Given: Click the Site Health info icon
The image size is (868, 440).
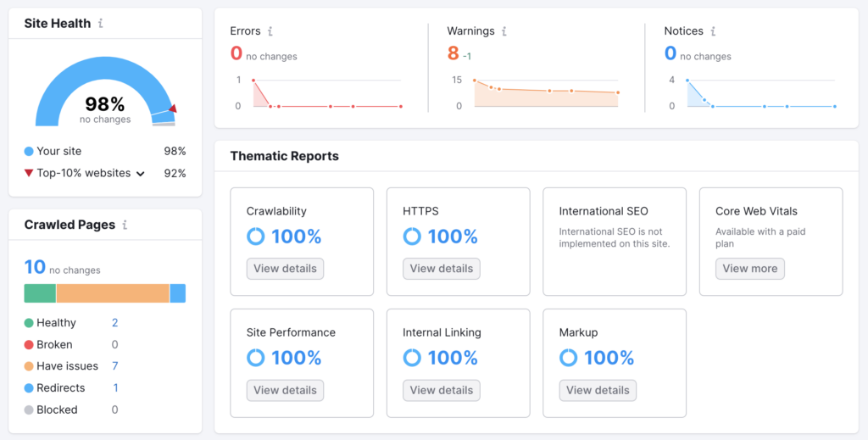Looking at the screenshot, I should pos(100,23).
